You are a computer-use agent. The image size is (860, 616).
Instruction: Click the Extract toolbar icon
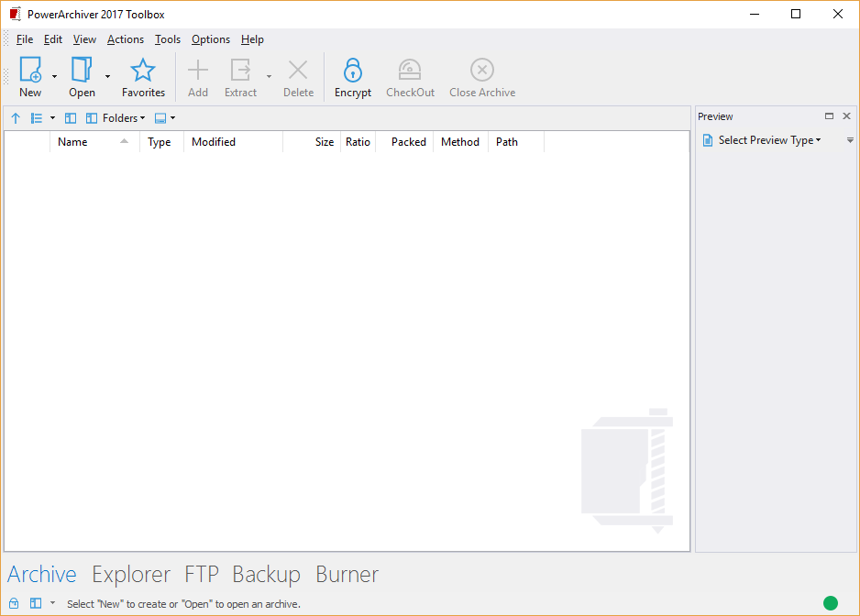coord(241,71)
